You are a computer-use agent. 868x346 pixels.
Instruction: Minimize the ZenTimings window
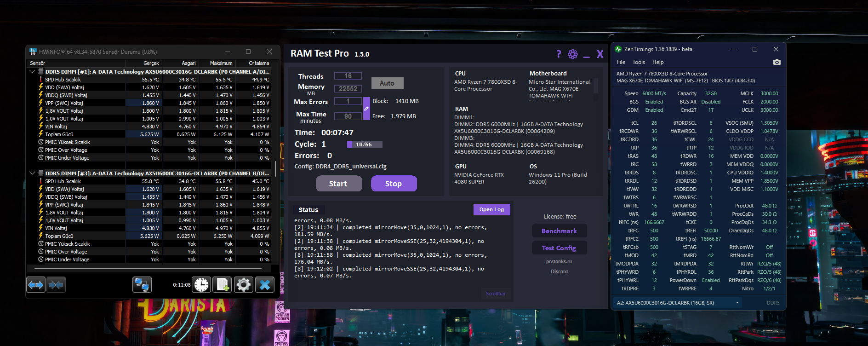pyautogui.click(x=734, y=49)
